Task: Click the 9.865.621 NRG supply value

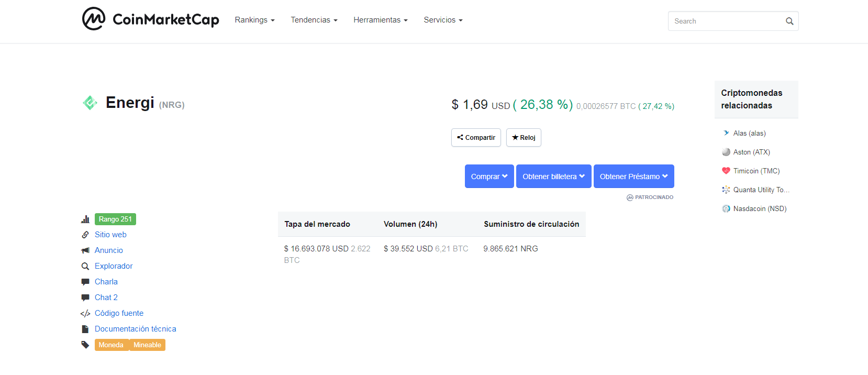Action: 510,249
